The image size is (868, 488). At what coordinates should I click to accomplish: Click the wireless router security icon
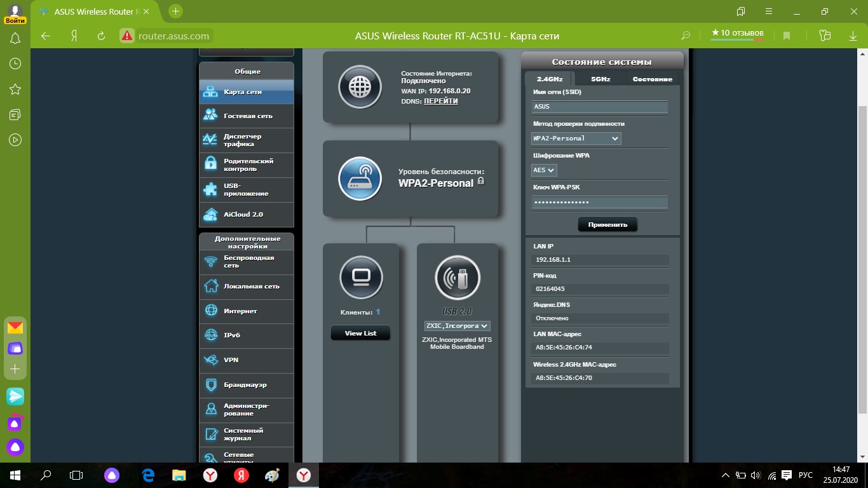coord(360,178)
